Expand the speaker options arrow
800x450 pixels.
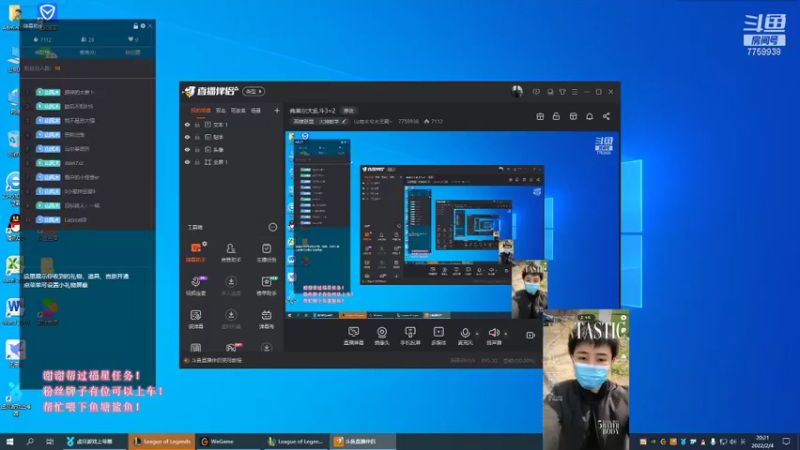click(506, 334)
